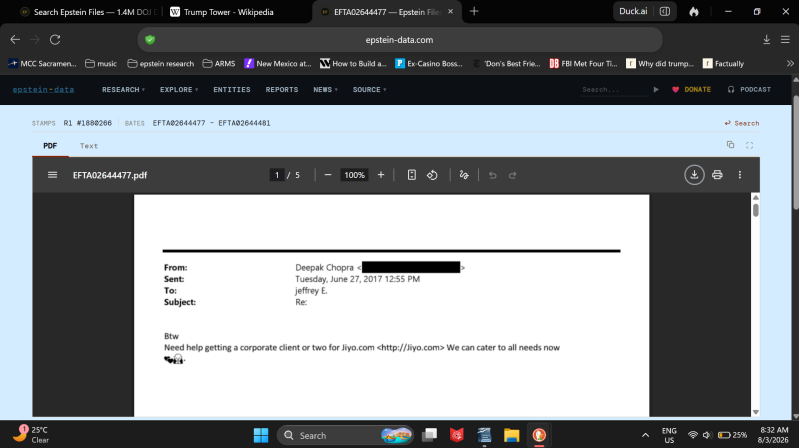Image resolution: width=799 pixels, height=448 pixels.
Task: Print the PDF document
Action: point(717,175)
